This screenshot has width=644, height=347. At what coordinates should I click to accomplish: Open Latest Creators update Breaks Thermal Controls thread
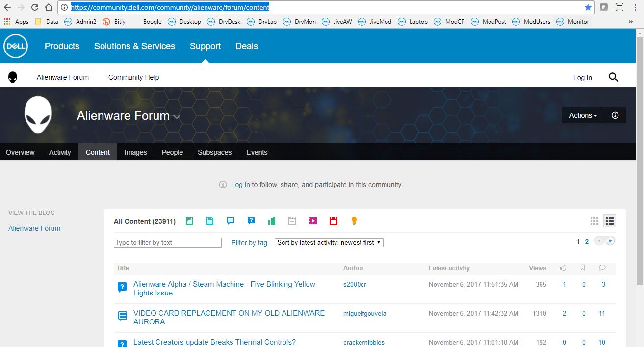click(x=214, y=342)
